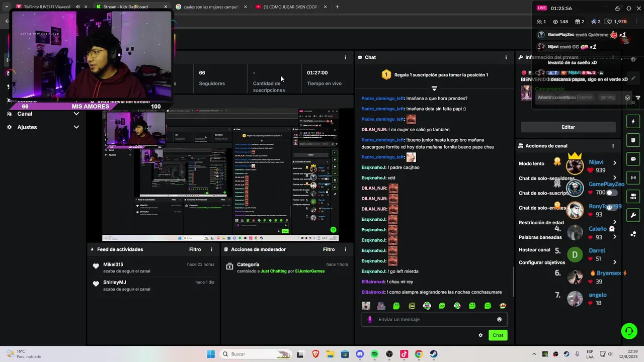Click the notes page sidebar icon
This screenshot has height=362, width=644.
[633, 140]
